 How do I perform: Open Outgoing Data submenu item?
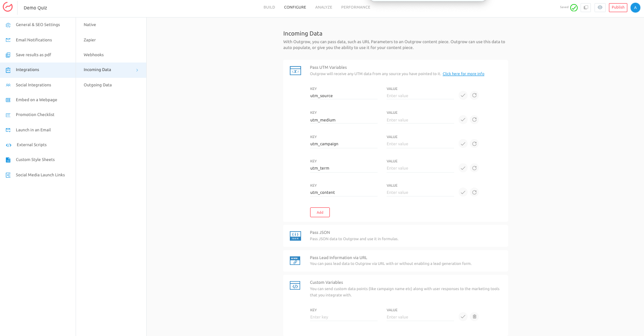[111, 85]
